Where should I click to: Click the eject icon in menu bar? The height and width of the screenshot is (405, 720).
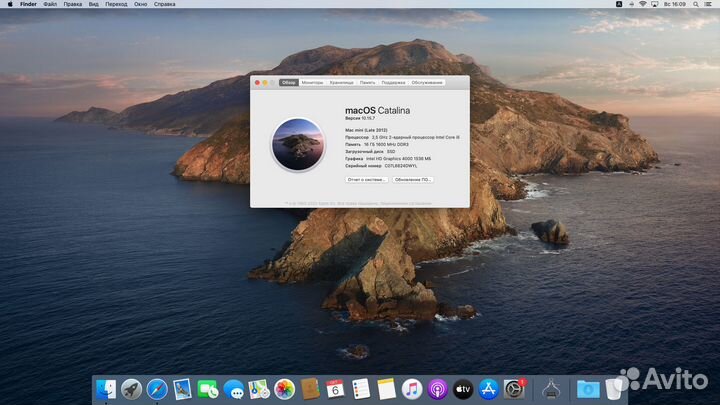point(631,4)
